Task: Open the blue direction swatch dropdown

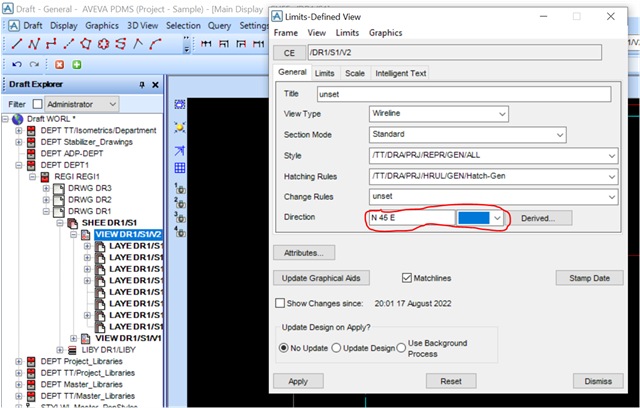Action: point(481,218)
